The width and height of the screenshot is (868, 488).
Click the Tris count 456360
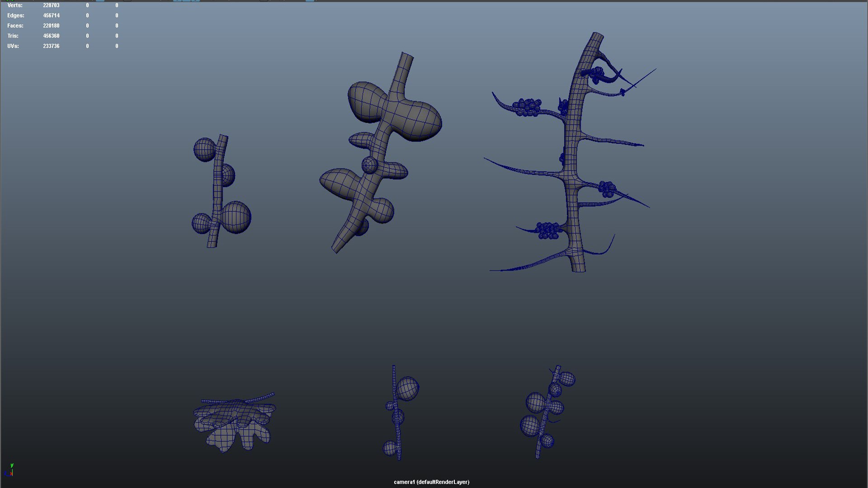51,36
